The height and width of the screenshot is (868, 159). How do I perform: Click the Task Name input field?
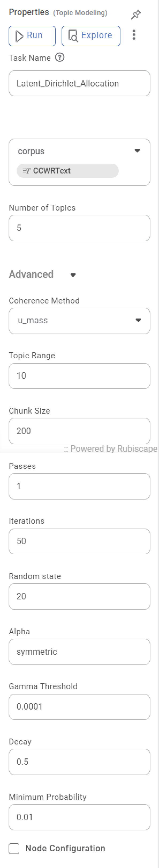[x=79, y=83]
